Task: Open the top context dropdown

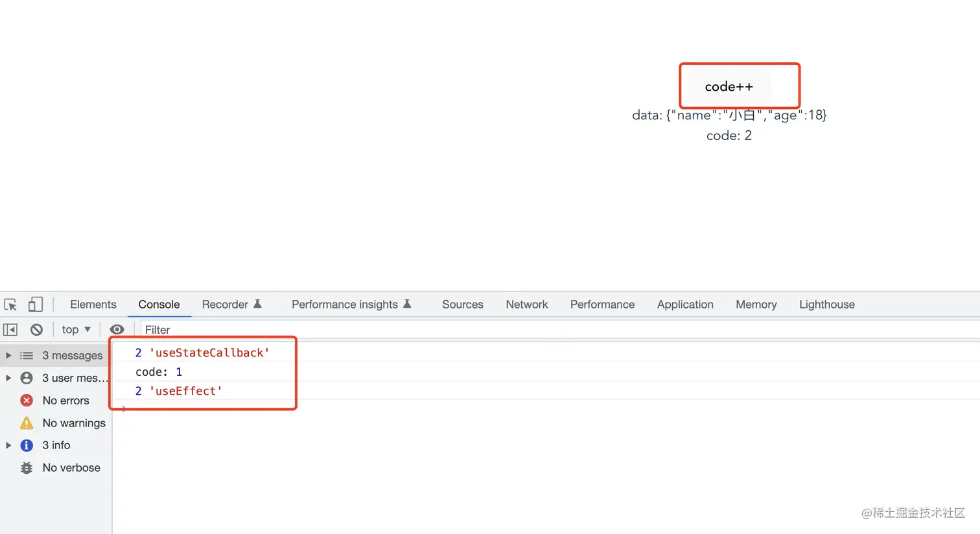Action: pos(76,329)
